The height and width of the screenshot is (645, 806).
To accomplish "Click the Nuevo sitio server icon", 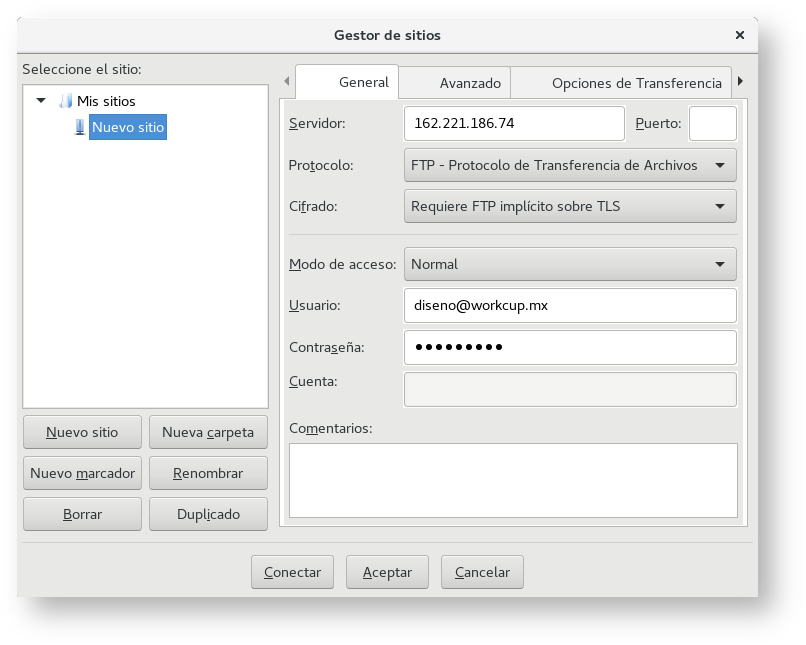I will coord(80,127).
